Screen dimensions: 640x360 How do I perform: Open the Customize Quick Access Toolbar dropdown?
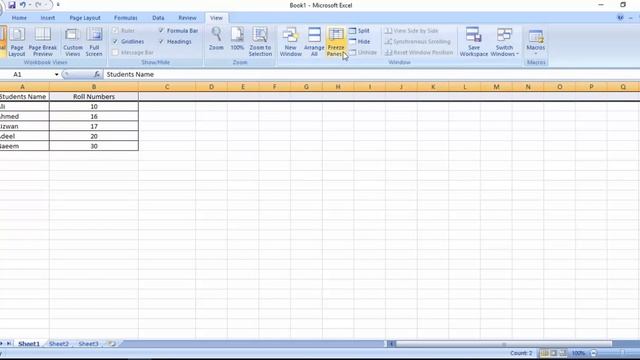[58, 5]
